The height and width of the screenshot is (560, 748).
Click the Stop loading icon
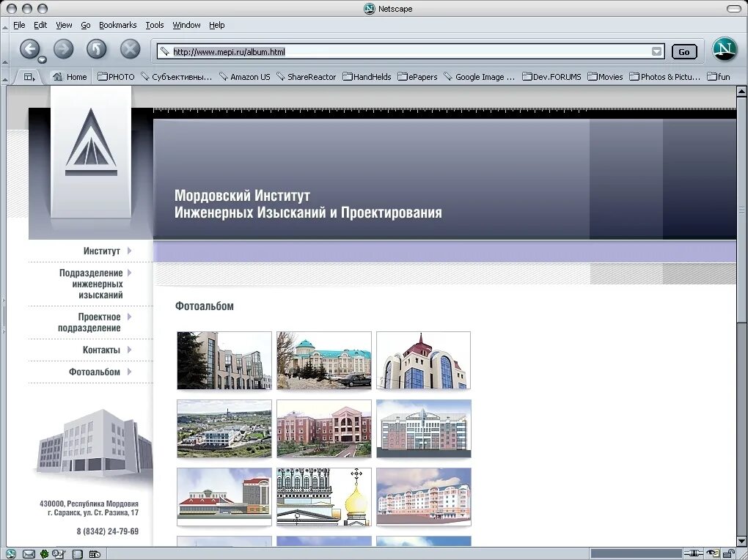click(x=129, y=49)
